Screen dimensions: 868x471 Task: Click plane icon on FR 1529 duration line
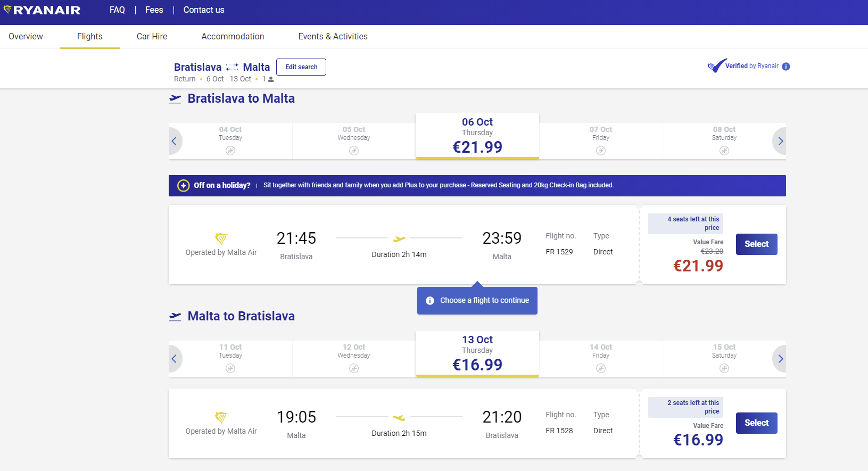[x=399, y=238]
